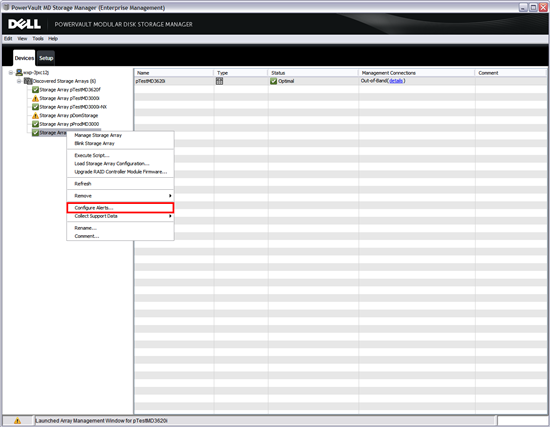Click the Comment column header
Screen dimensions: 550x427
point(511,73)
